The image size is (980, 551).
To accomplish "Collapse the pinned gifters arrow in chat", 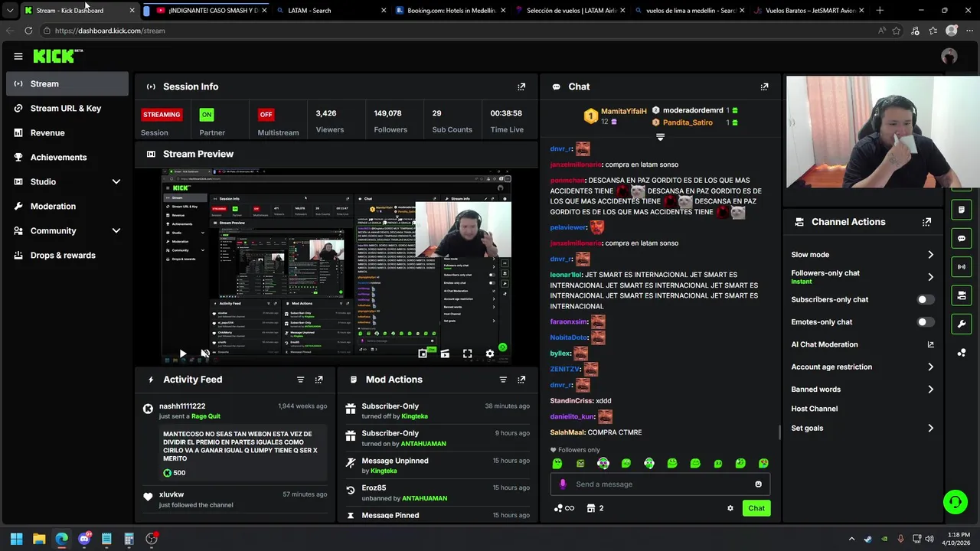I will click(x=660, y=137).
